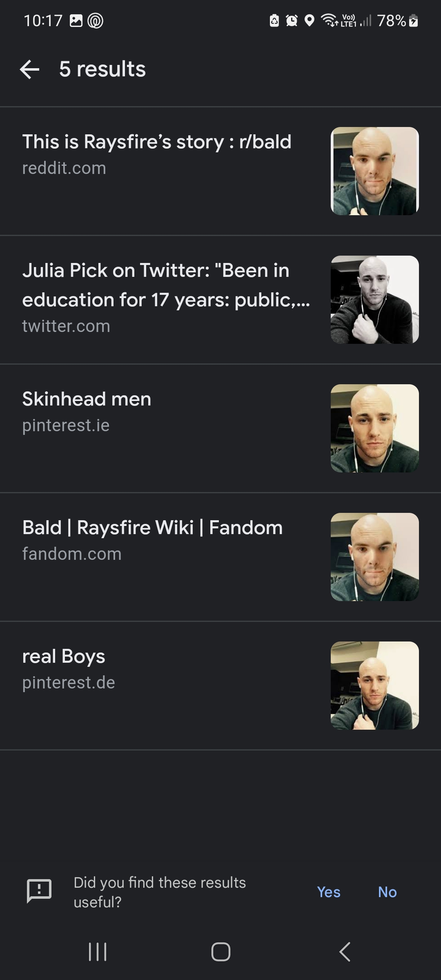441x980 pixels.
Task: Tap the back arrow beside 5 results
Action: (x=29, y=69)
